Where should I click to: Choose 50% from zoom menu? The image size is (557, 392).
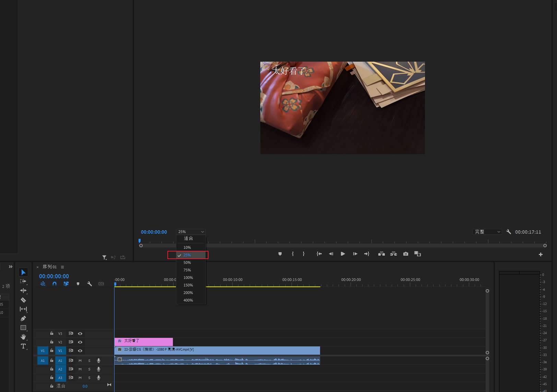coord(187,262)
